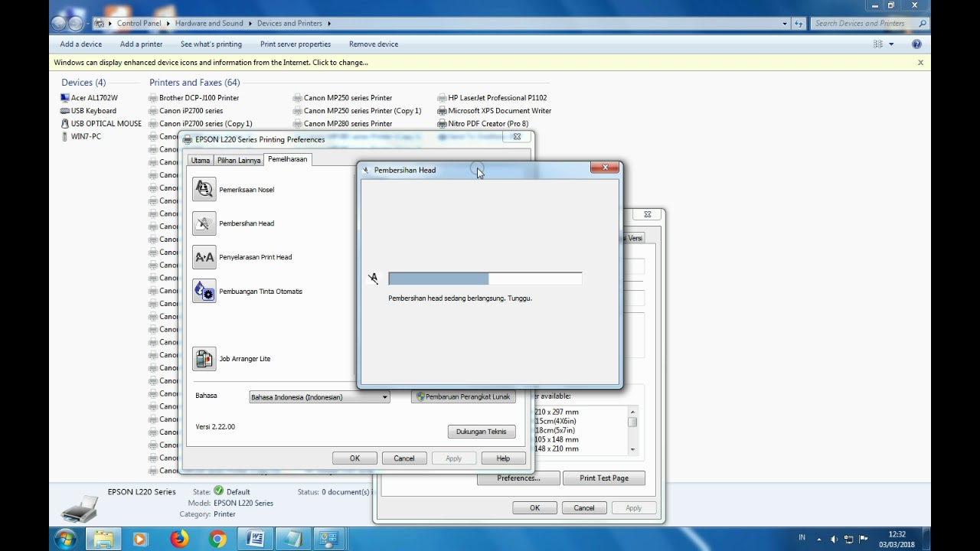Viewport: 980px width, 551px height.
Task: Expand address bar history dropdown
Action: pos(785,24)
